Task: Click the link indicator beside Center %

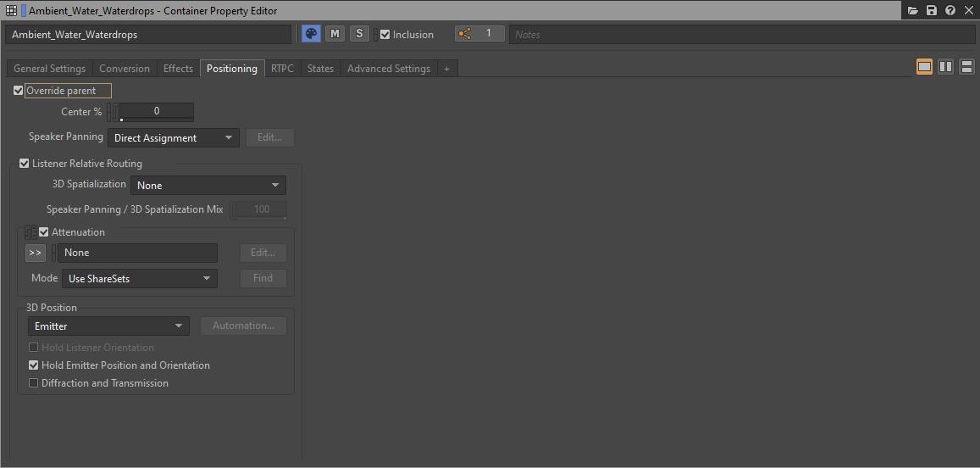Action: point(109,112)
